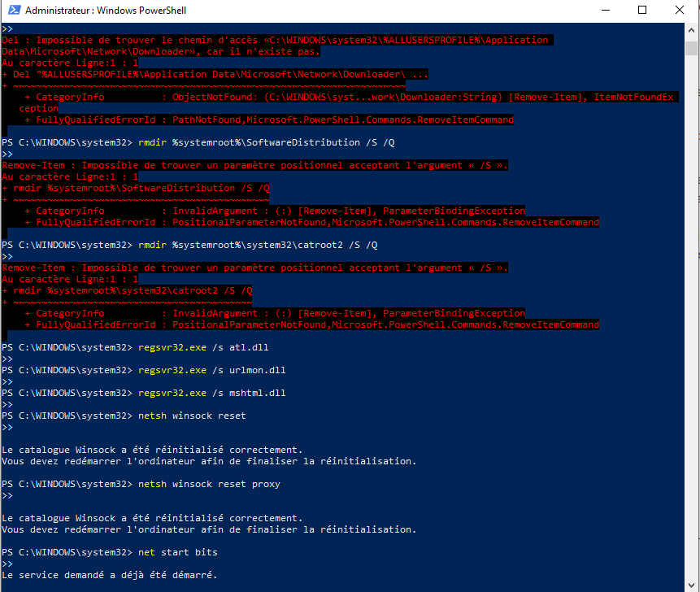Click the title text Administrateur : Windows PowerShell
The image size is (700, 592).
tap(106, 11)
